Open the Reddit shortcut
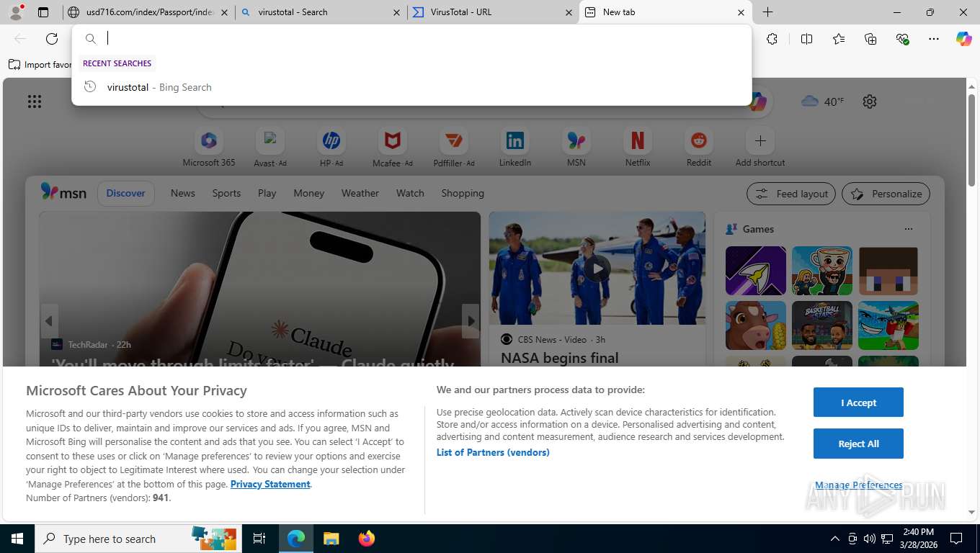The height and width of the screenshot is (553, 980). point(699,148)
